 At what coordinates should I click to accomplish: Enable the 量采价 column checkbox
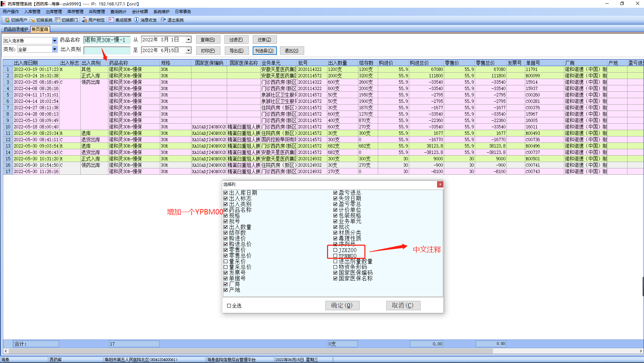(x=226, y=261)
